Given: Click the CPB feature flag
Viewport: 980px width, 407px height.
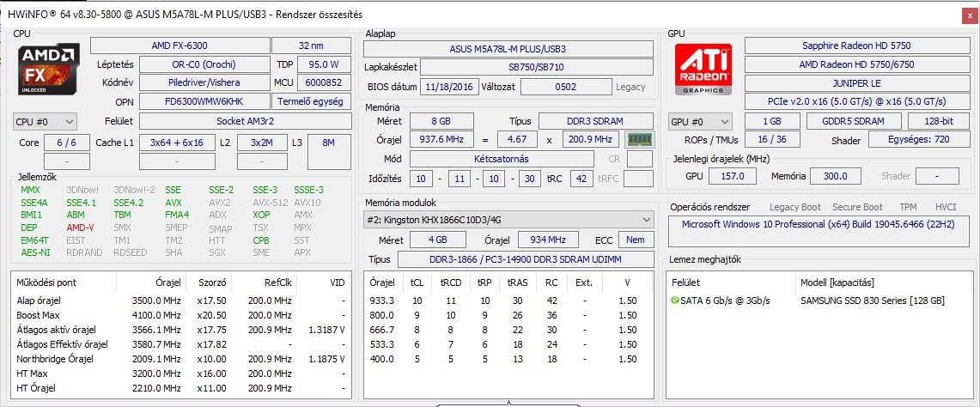Looking at the screenshot, I should pos(261,240).
